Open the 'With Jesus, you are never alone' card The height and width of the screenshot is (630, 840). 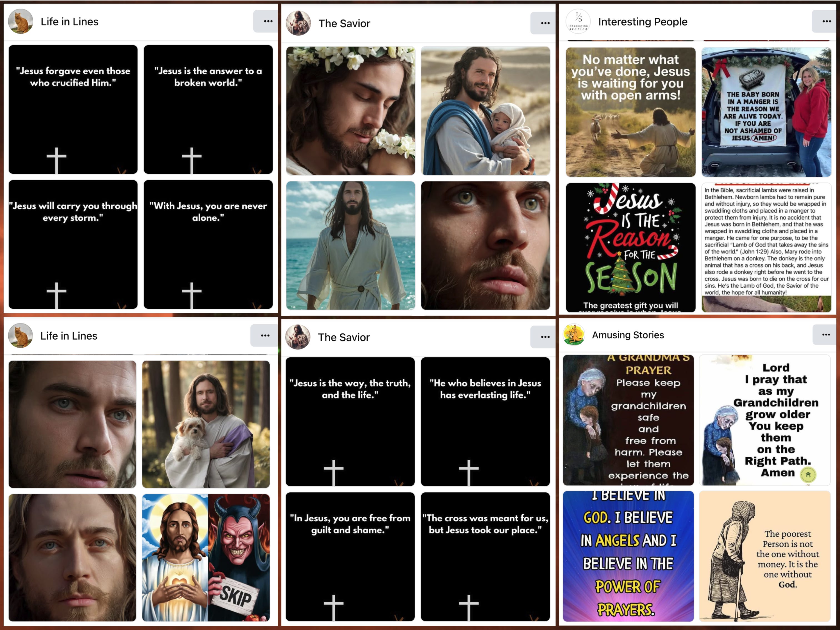coord(208,244)
